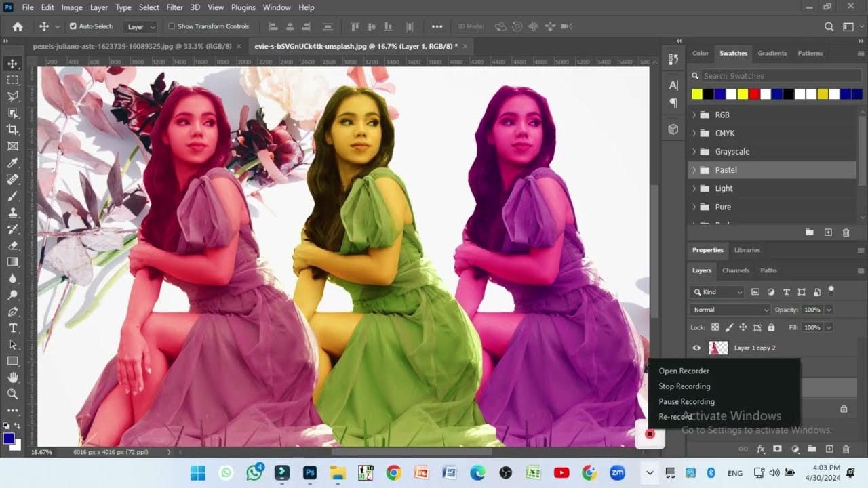The width and height of the screenshot is (868, 488).
Task: Toggle type layer filter icon
Action: 787,292
